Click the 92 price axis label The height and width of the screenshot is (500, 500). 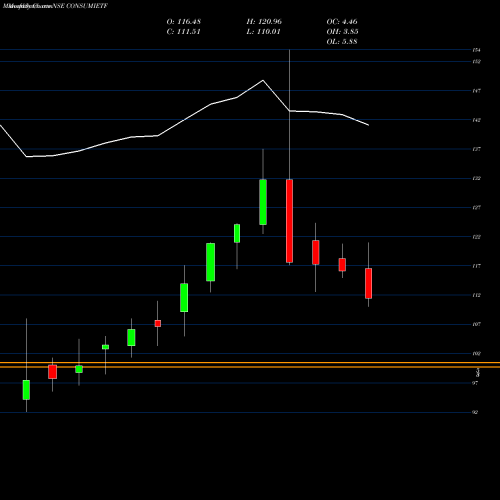coord(475,412)
